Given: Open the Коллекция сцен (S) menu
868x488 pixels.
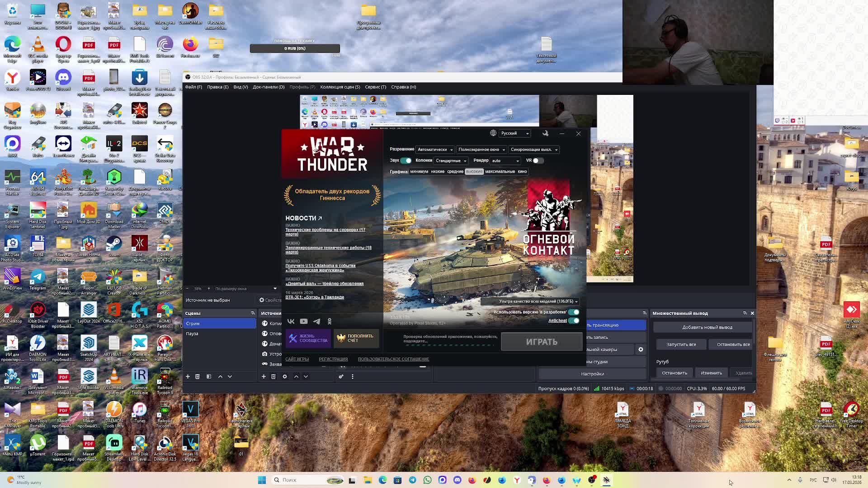Looking at the screenshot, I should pyautogui.click(x=340, y=87).
